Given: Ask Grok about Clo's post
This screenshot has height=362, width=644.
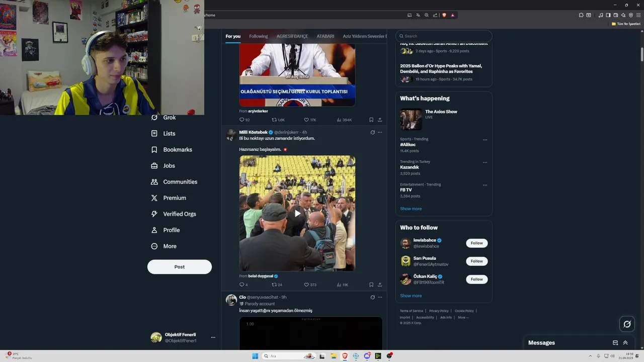Looking at the screenshot, I should (372, 297).
